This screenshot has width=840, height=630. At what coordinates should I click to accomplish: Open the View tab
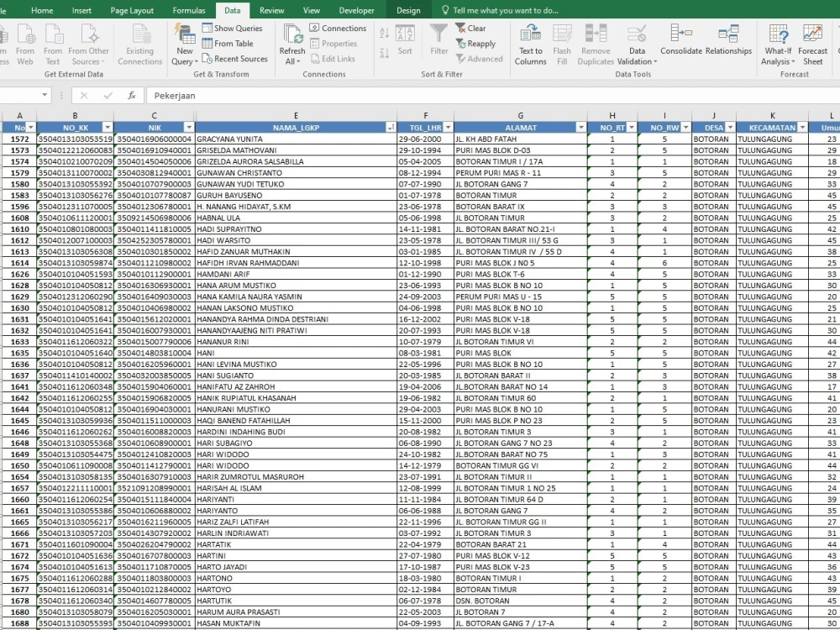tap(312, 10)
